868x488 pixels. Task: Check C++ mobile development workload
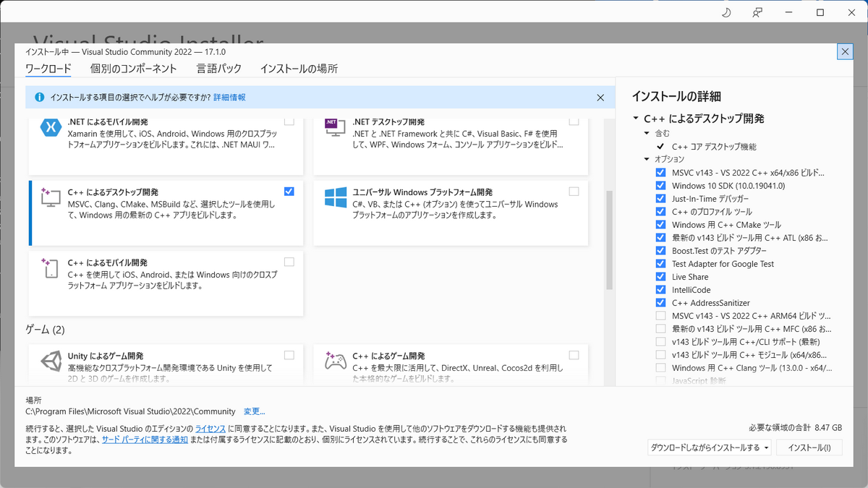point(289,262)
